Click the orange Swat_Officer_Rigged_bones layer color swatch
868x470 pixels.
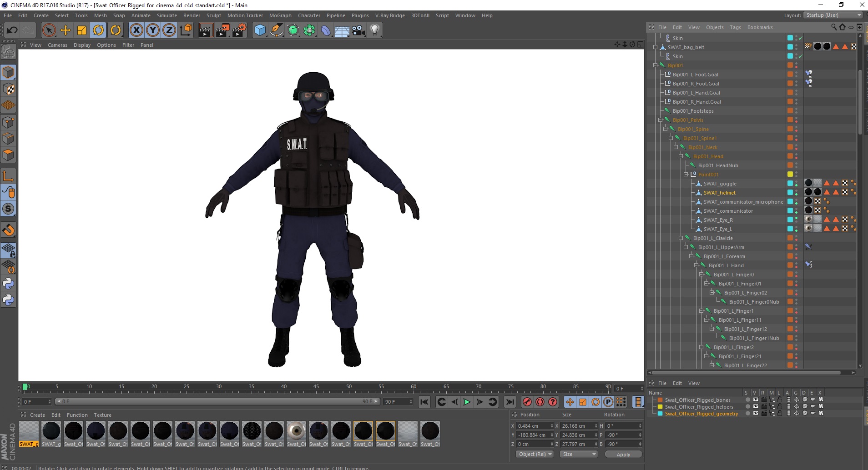[x=660, y=400]
